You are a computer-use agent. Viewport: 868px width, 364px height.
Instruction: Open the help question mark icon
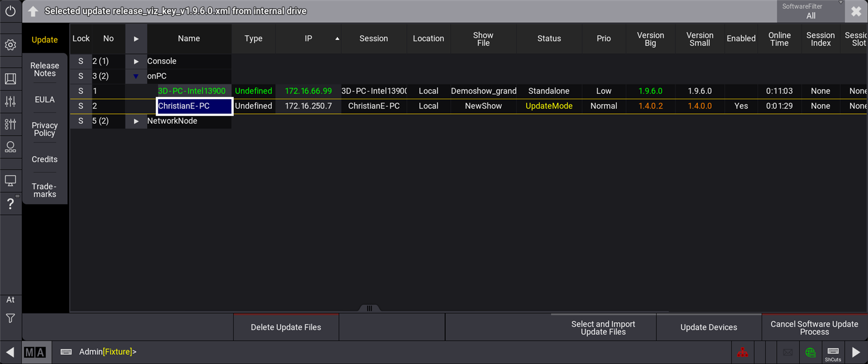click(x=10, y=204)
